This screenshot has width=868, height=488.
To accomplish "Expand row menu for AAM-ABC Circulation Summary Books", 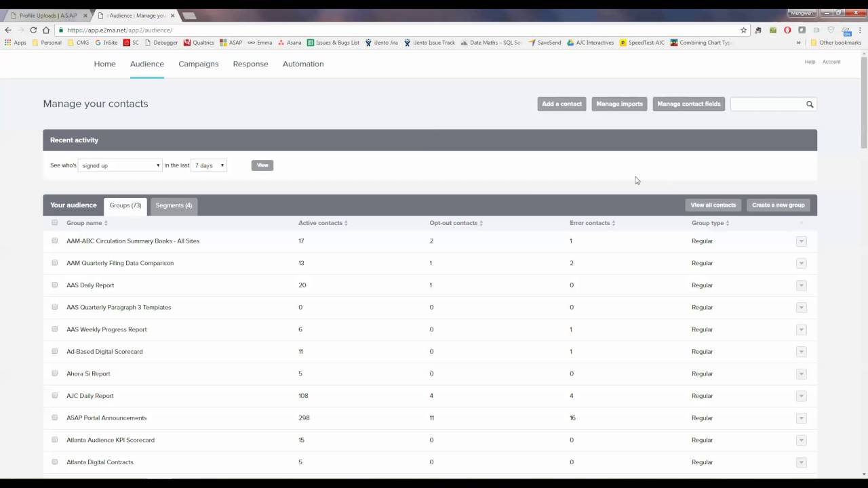I will [x=801, y=241].
